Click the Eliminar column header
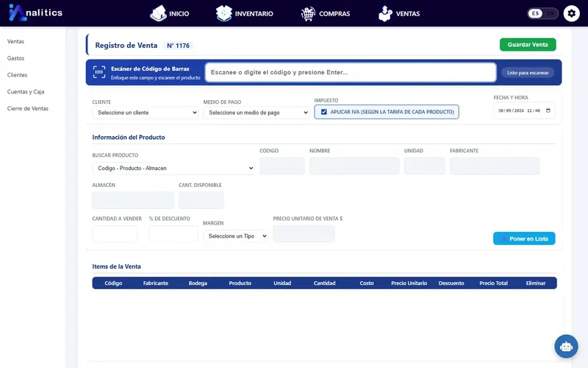This screenshot has height=368, width=588. click(536, 283)
